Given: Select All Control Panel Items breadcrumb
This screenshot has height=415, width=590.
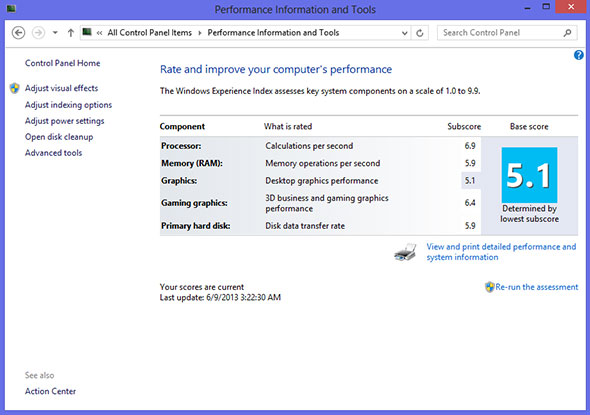Looking at the screenshot, I should point(150,33).
